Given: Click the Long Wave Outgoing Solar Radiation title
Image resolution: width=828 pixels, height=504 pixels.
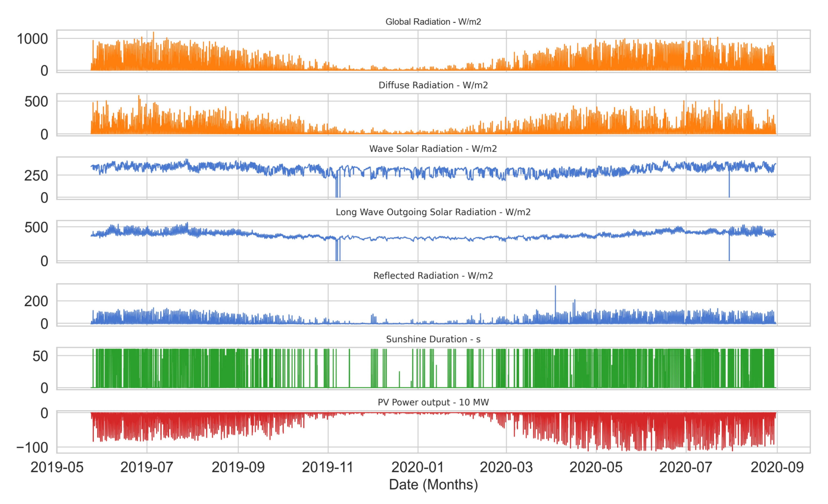Looking at the screenshot, I should 433,212.
